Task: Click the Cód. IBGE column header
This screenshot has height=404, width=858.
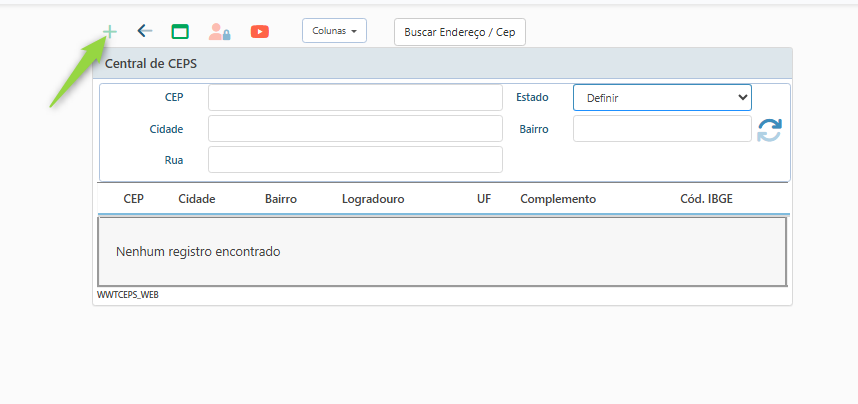Action: point(706,199)
